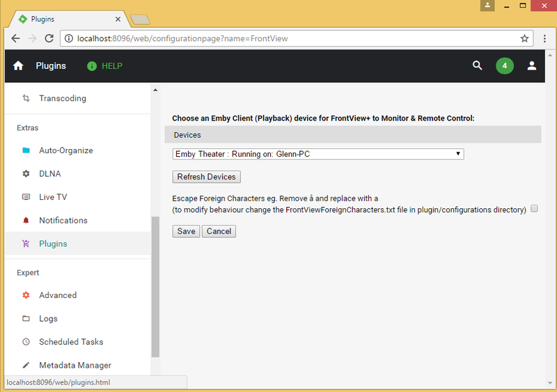Open the green notifications badge showing 4
Viewport: 557px width, 392px height.
[x=504, y=65]
